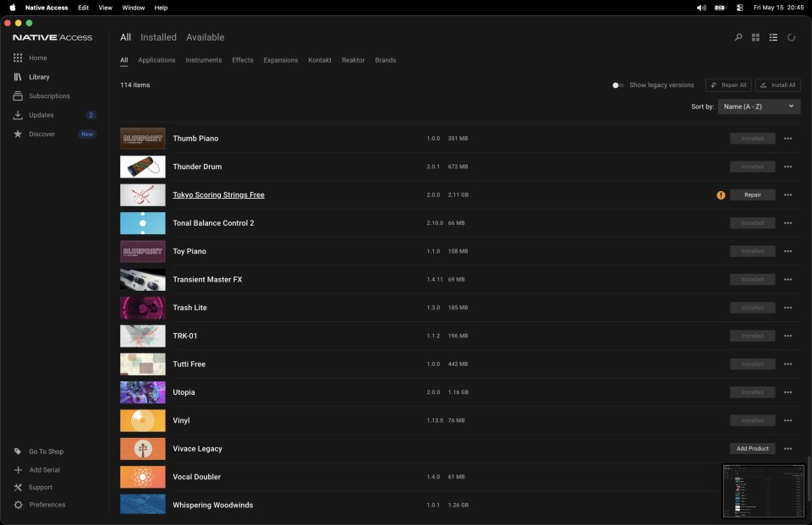Click the Native Access logo
This screenshot has height=525, width=812.
click(52, 37)
